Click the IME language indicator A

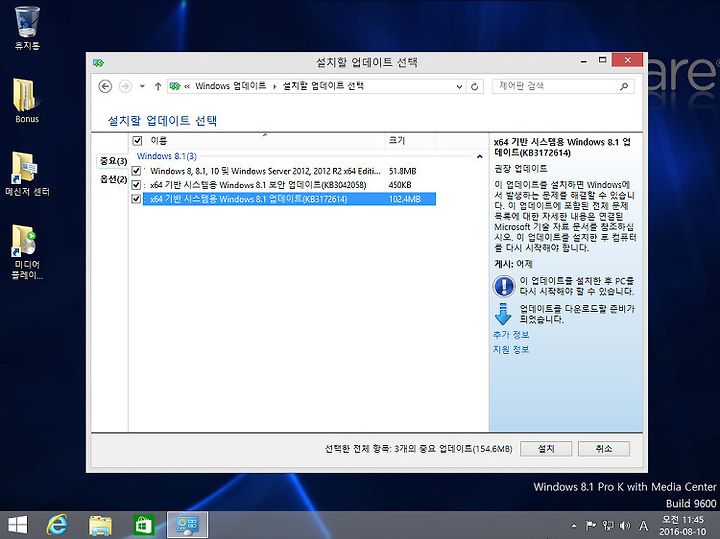[x=643, y=526]
